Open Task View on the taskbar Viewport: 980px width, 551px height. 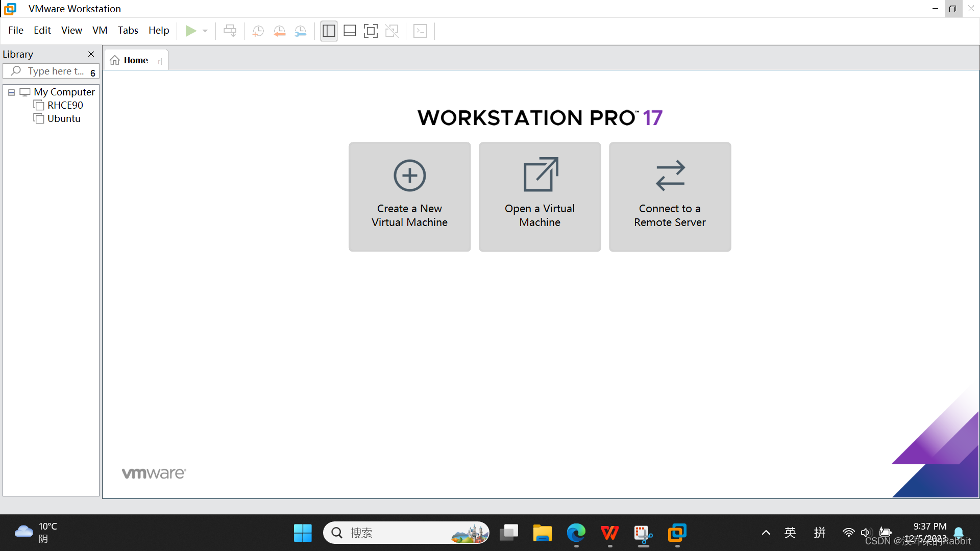(509, 533)
